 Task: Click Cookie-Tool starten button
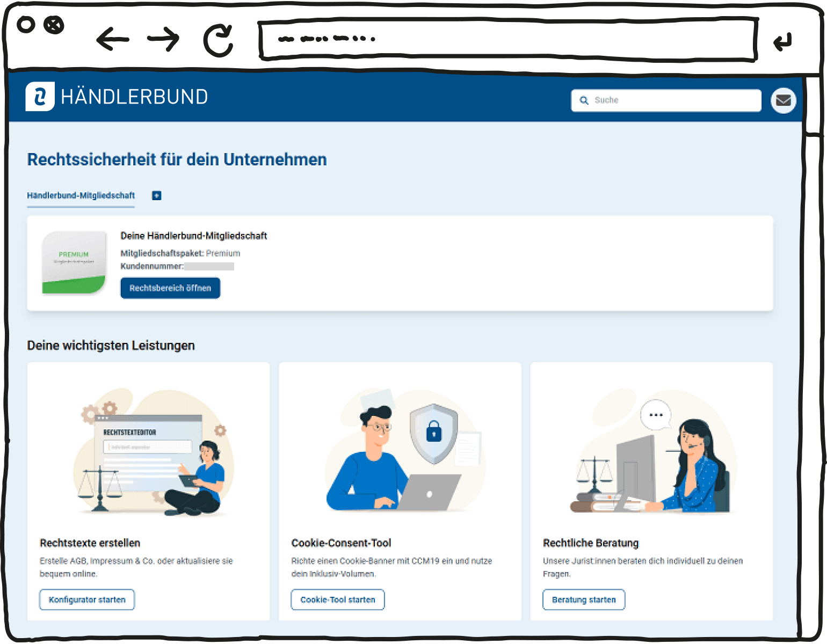338,600
